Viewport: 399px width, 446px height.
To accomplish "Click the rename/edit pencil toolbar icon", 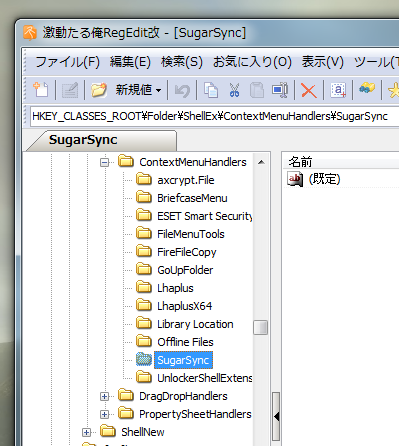I will 70,90.
